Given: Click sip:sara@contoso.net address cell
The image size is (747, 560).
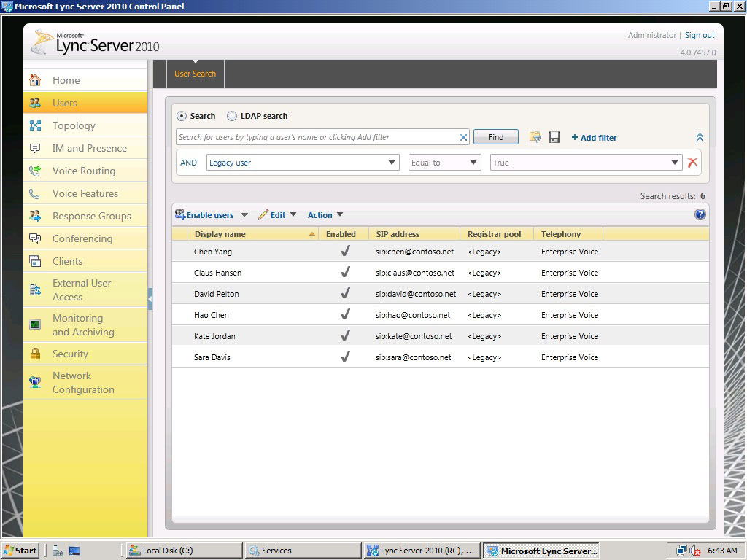Looking at the screenshot, I should (413, 357).
